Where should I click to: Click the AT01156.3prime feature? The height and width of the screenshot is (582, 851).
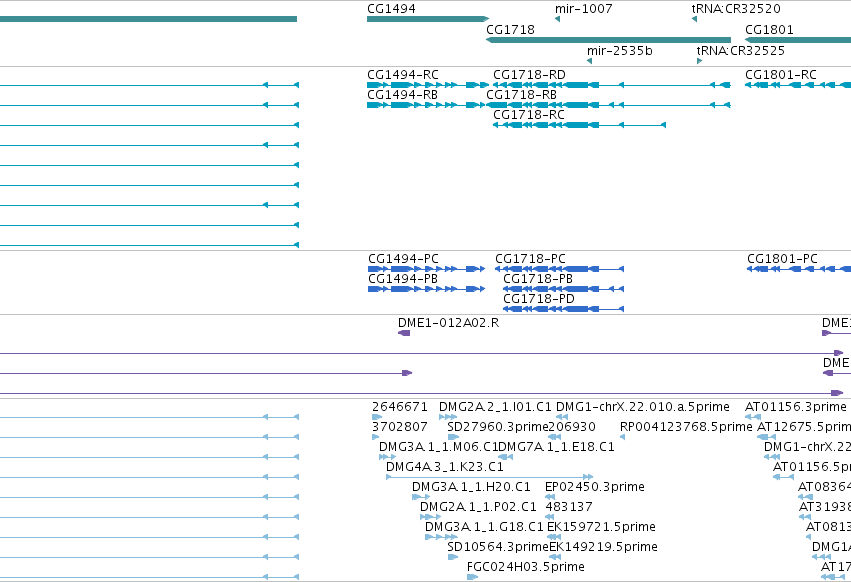click(752, 417)
